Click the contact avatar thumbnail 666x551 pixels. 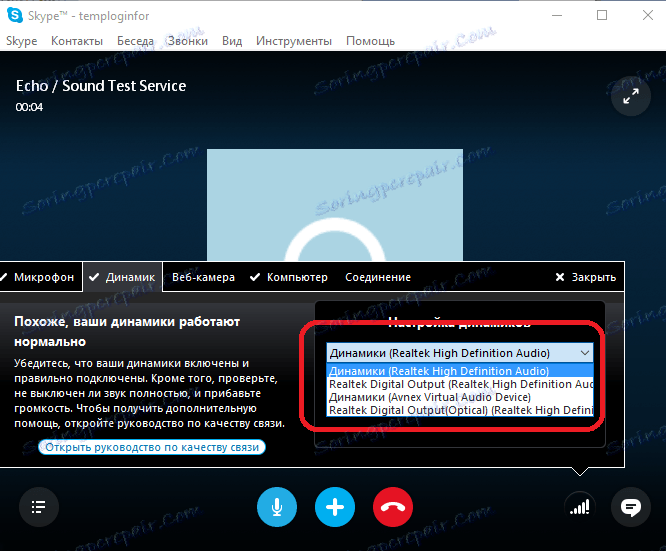pyautogui.click(x=335, y=205)
